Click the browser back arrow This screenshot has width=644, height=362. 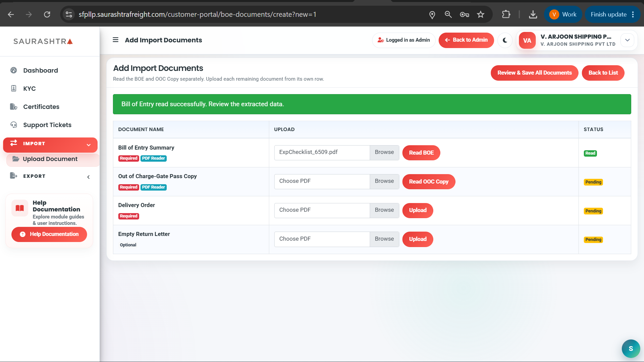click(11, 14)
